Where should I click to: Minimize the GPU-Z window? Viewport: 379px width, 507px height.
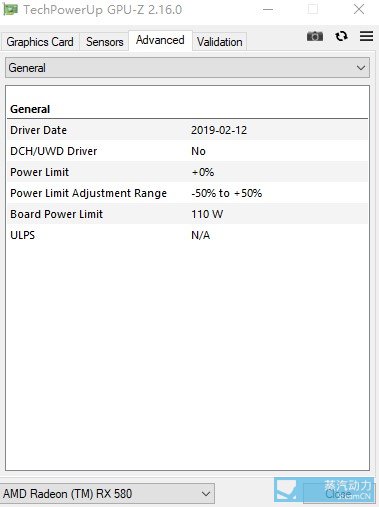pos(268,9)
